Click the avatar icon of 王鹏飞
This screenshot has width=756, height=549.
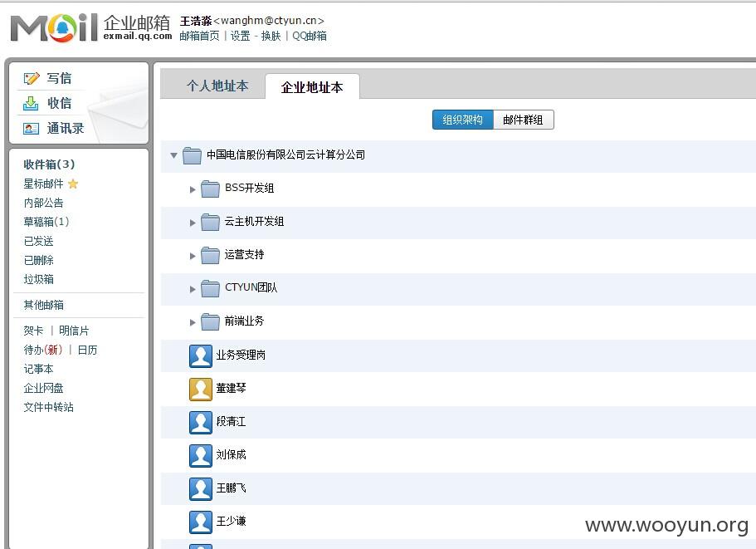[201, 489]
